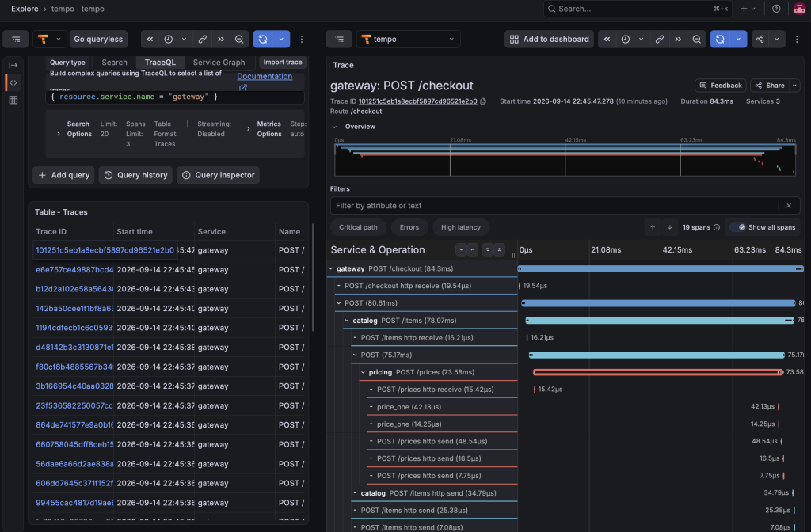This screenshot has width=811, height=532.
Task: Toggle Errors filter chip
Action: pos(409,227)
